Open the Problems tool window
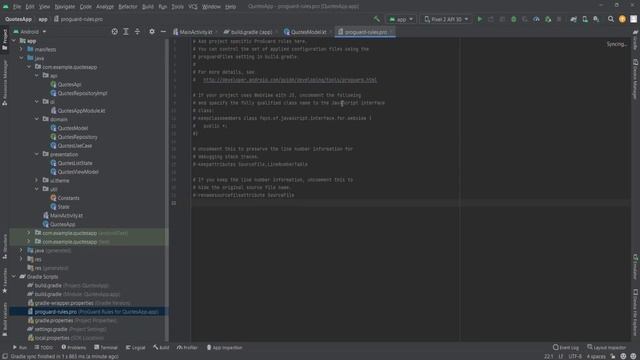 (73, 347)
